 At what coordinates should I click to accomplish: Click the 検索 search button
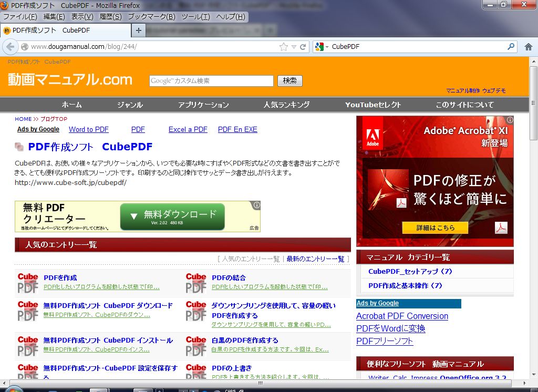(289, 80)
